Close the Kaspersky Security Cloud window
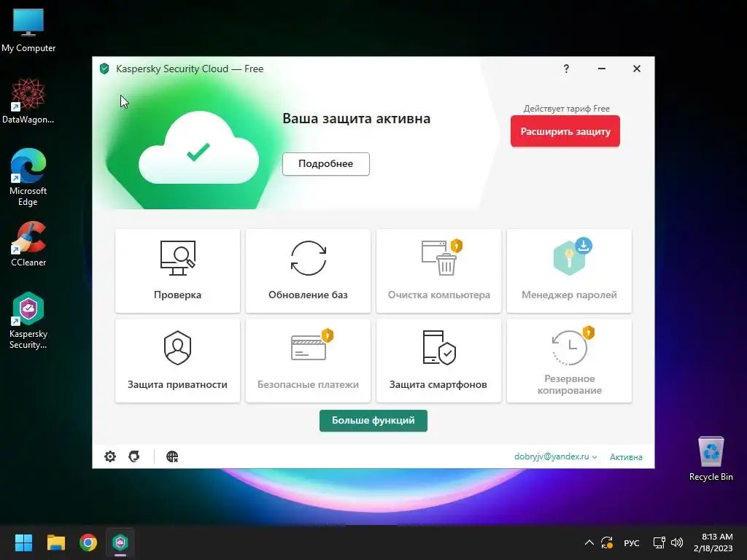 pos(636,69)
